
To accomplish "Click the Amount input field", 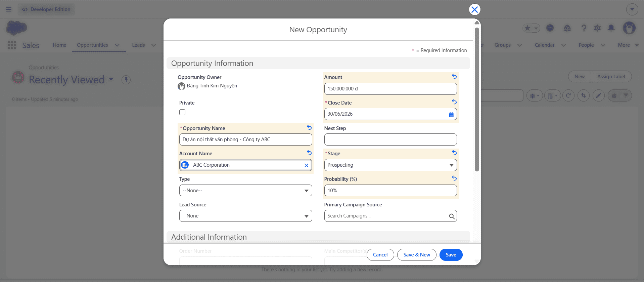I will coord(390,89).
